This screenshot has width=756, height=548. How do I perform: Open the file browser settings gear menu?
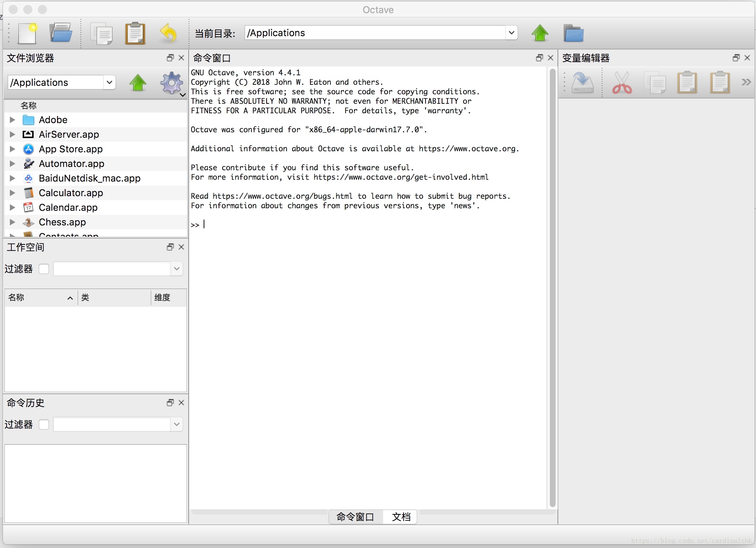coord(171,83)
